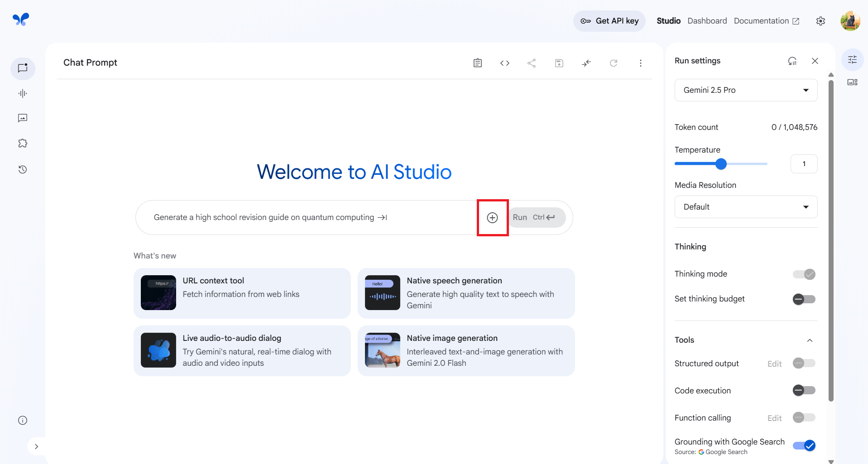Expand the left sidebar with chevron
The image size is (868, 464).
pos(36,446)
